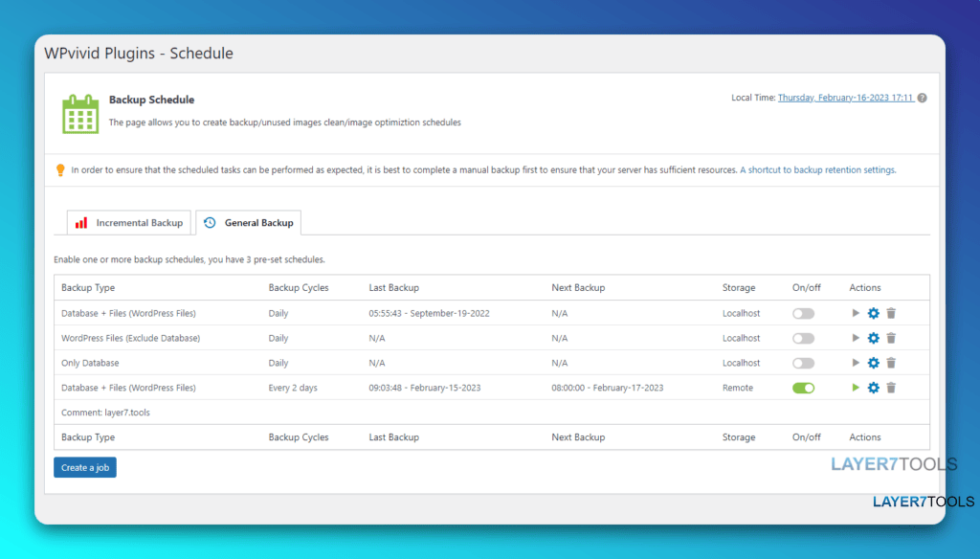Open the Only Database schedule settings gear
The height and width of the screenshot is (559, 980).
[x=873, y=363]
